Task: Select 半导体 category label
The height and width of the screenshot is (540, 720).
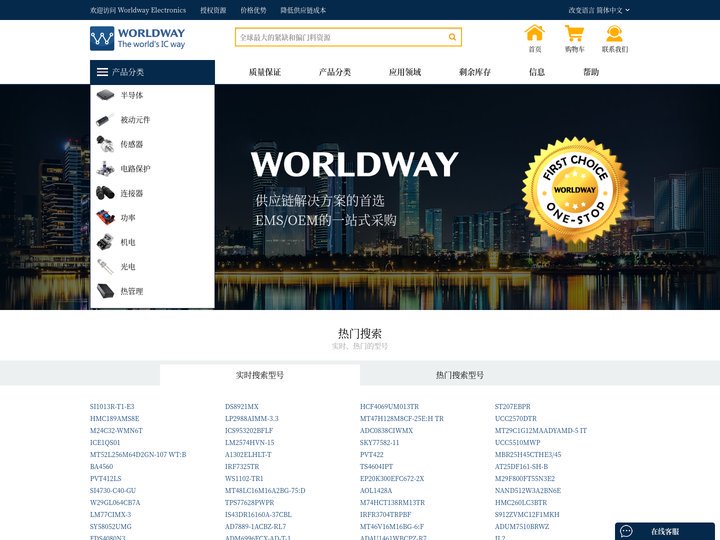Action: [132, 95]
